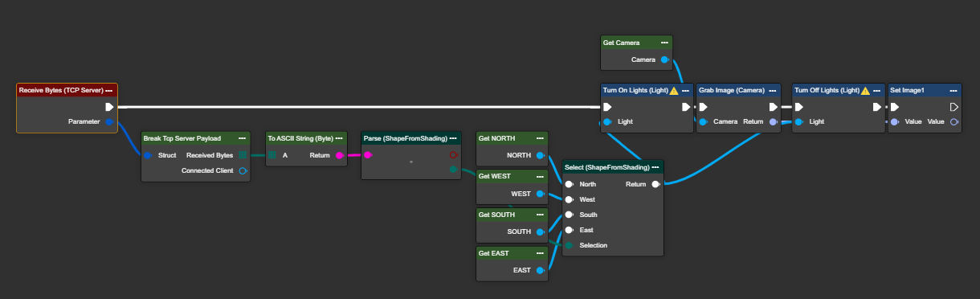Open the options menu on Get Camera node
Screen dimensions: 980x299
pyautogui.click(x=664, y=43)
